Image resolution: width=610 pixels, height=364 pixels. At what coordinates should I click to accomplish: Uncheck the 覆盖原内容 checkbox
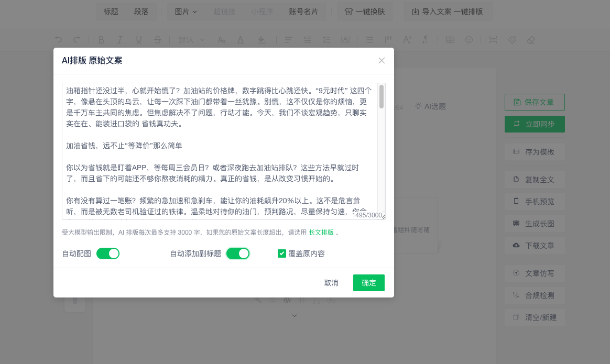pos(282,253)
